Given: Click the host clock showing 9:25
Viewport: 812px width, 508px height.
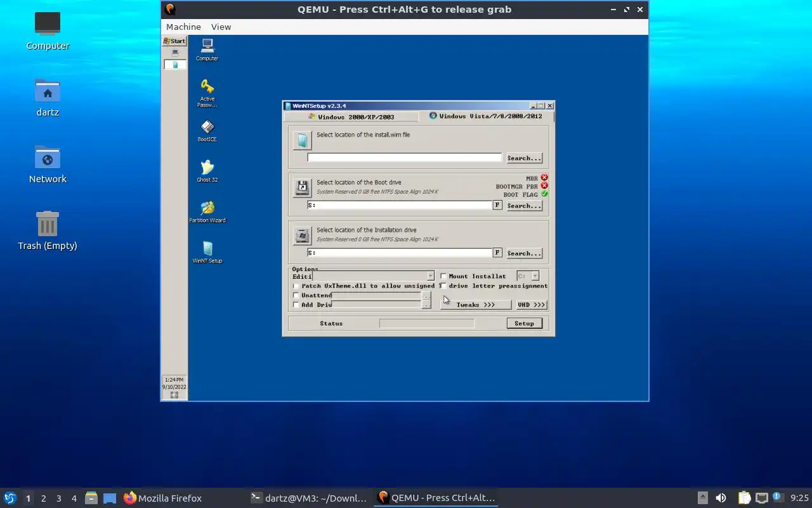Looking at the screenshot, I should click(x=799, y=498).
